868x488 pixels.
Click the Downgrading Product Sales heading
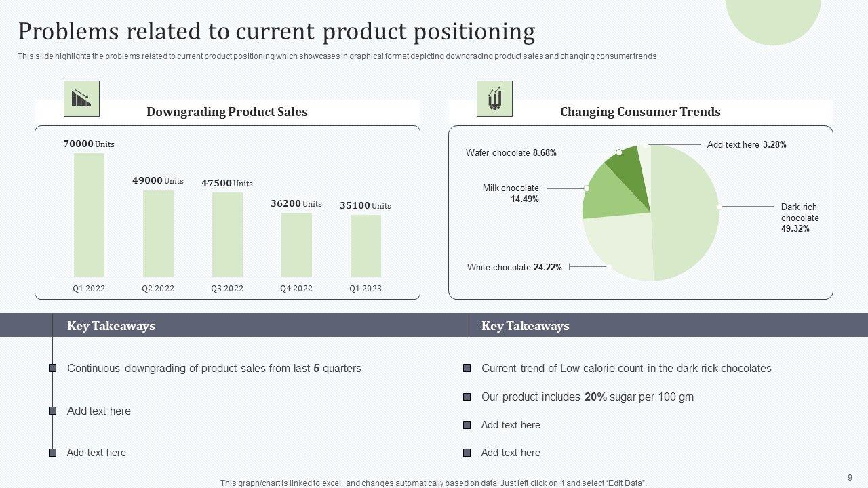coord(227,112)
